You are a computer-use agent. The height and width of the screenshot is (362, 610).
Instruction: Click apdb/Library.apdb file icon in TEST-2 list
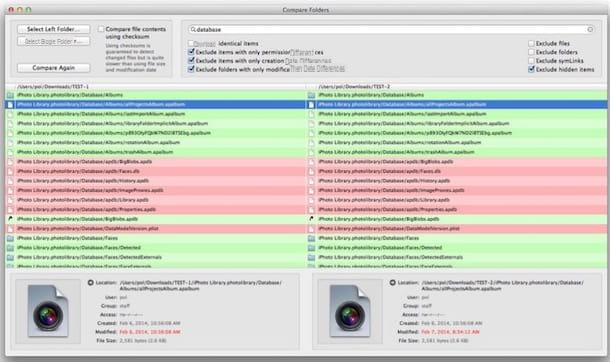[x=311, y=200]
